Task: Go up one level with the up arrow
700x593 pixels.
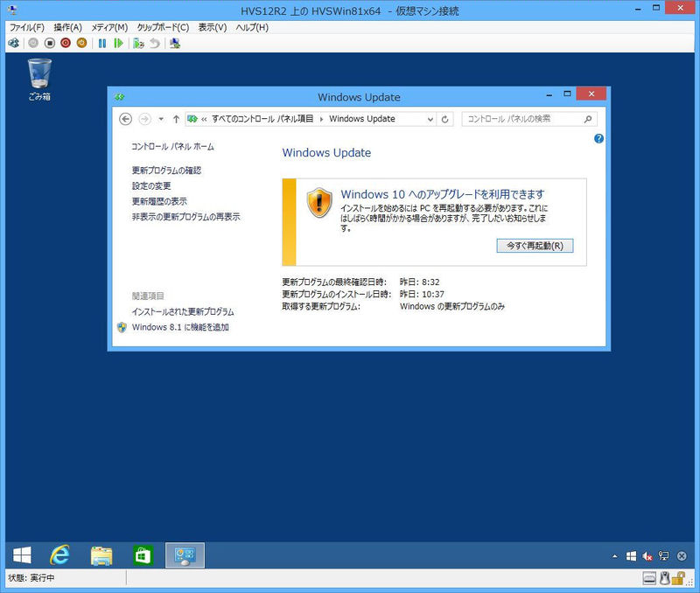Action: coord(176,119)
